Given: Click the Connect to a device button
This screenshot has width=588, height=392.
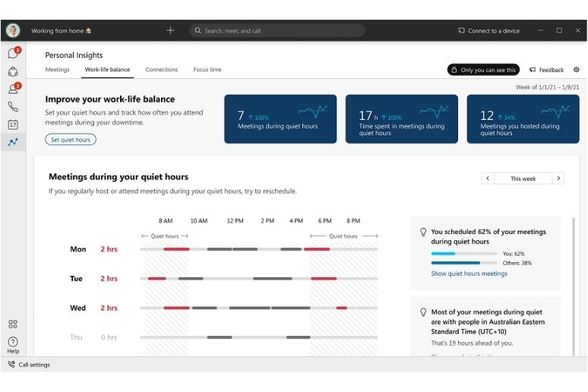Looking at the screenshot, I should (x=489, y=30).
